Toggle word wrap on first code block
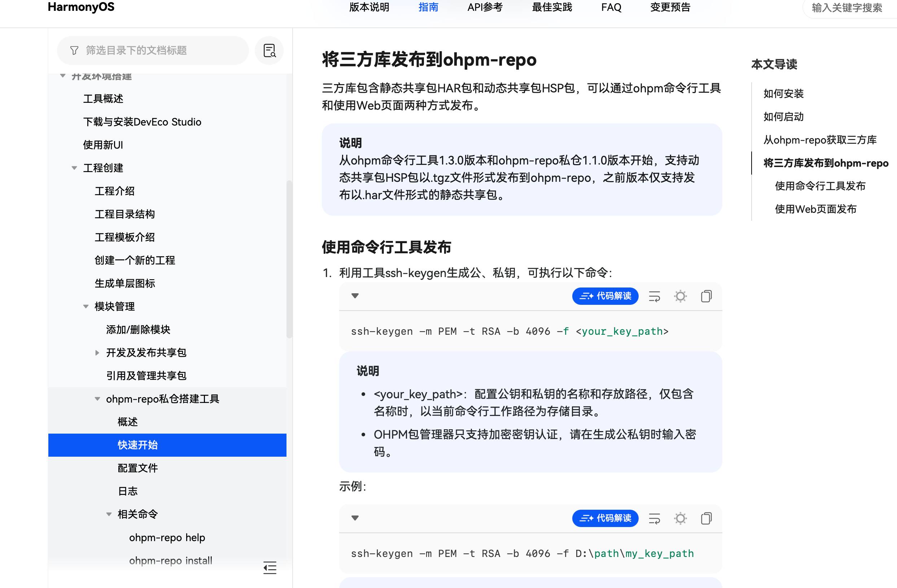 pos(654,296)
